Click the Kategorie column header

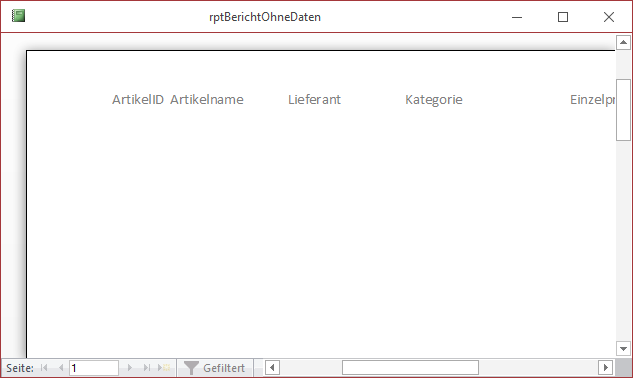tap(434, 100)
